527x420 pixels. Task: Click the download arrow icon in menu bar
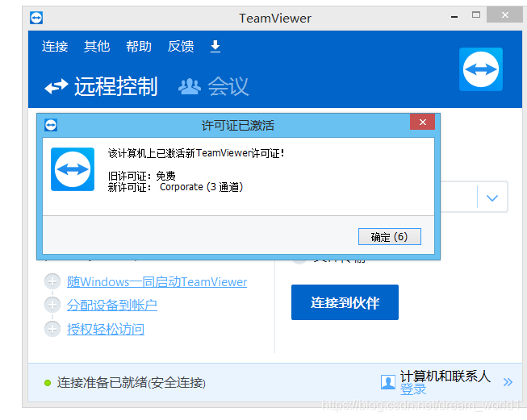[x=215, y=46]
